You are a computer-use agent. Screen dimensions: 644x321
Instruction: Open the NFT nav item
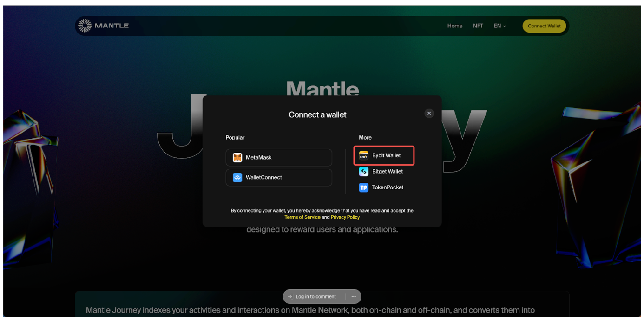click(x=478, y=26)
